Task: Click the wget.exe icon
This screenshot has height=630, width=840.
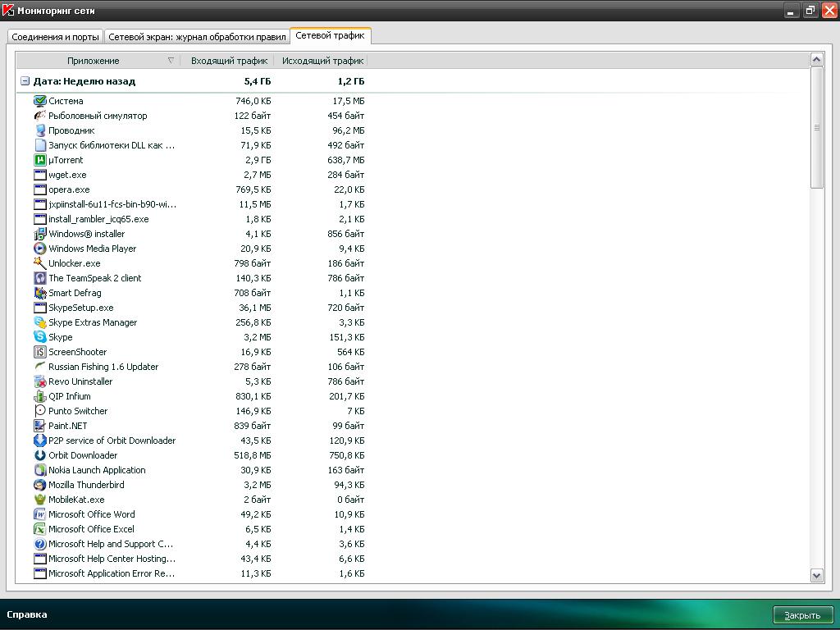Action: 39,175
